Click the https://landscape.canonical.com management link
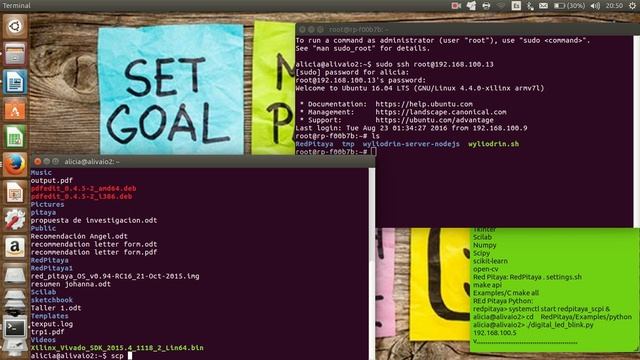Viewport: 640px width, 360px height. click(441, 112)
